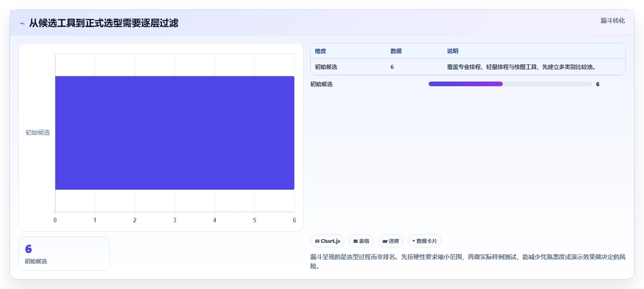The width and height of the screenshot is (644, 289).
Task: Click x-axis tick label 5
Action: [254, 220]
